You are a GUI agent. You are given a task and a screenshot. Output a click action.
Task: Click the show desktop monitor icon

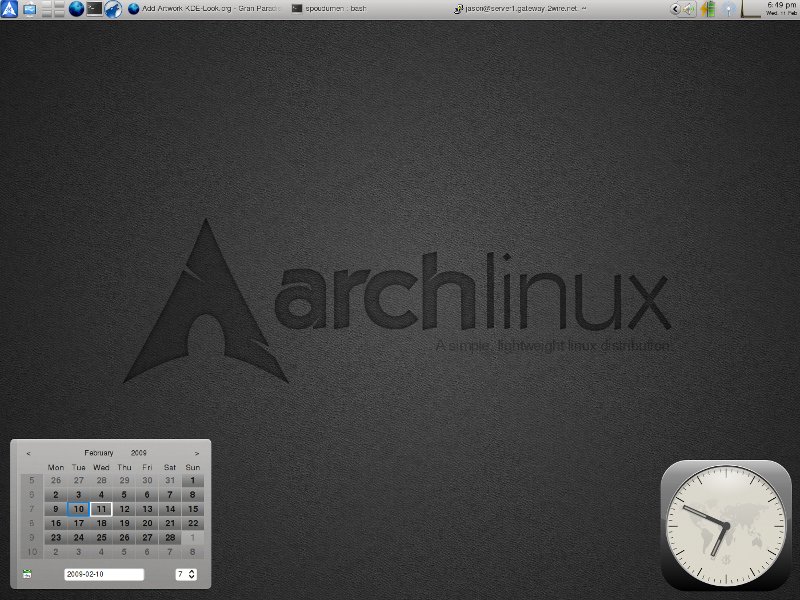click(x=30, y=9)
